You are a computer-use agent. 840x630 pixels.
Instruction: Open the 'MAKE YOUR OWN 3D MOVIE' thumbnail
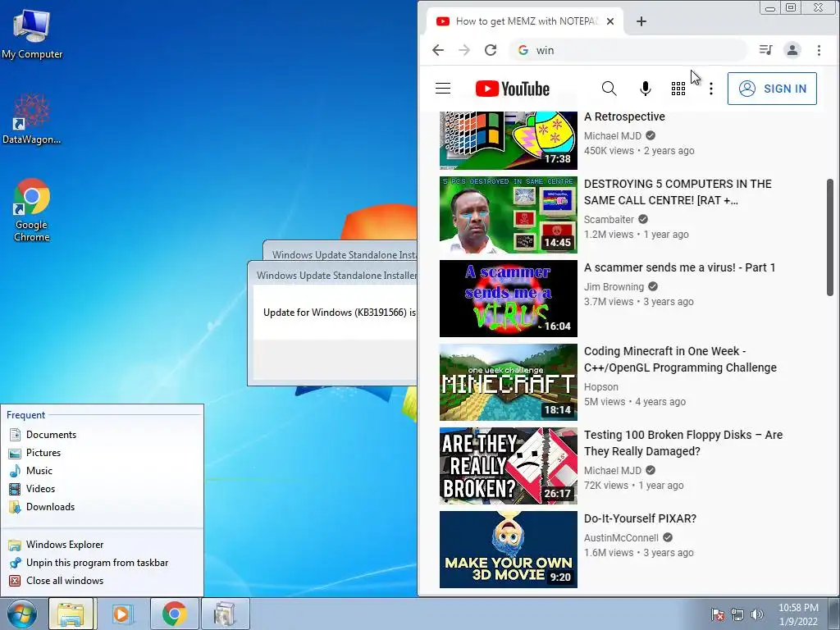pyautogui.click(x=509, y=549)
